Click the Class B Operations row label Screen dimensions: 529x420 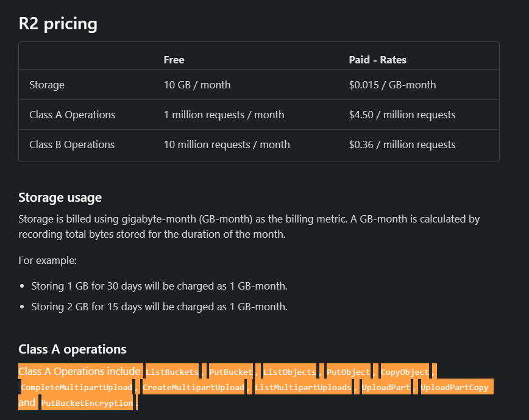(x=72, y=144)
